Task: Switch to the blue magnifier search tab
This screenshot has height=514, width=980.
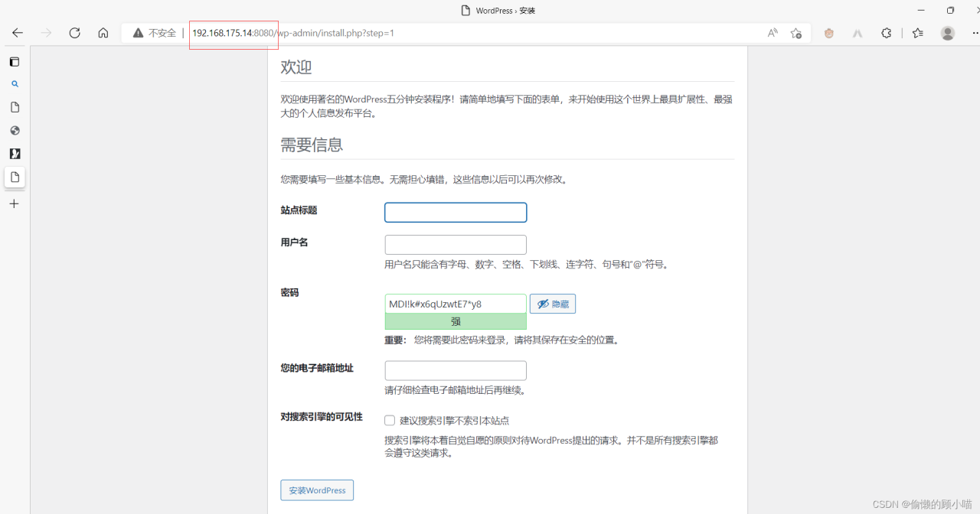Action: pos(14,84)
